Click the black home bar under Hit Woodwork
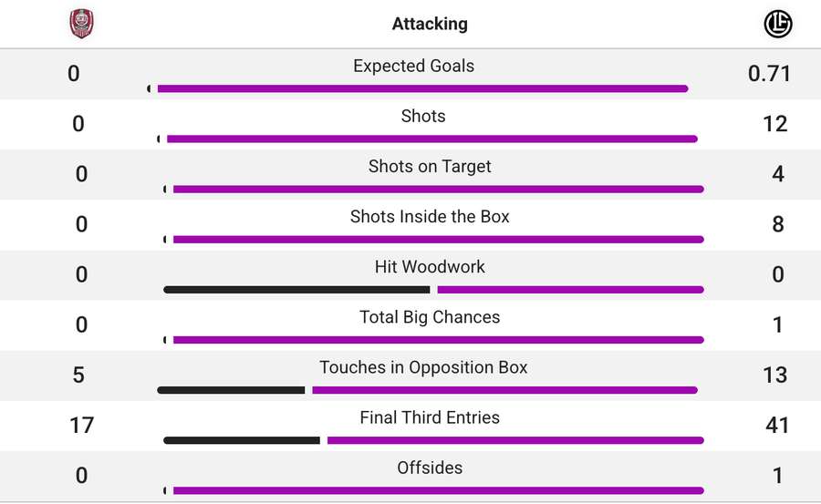This screenshot has width=821, height=504. 296,290
